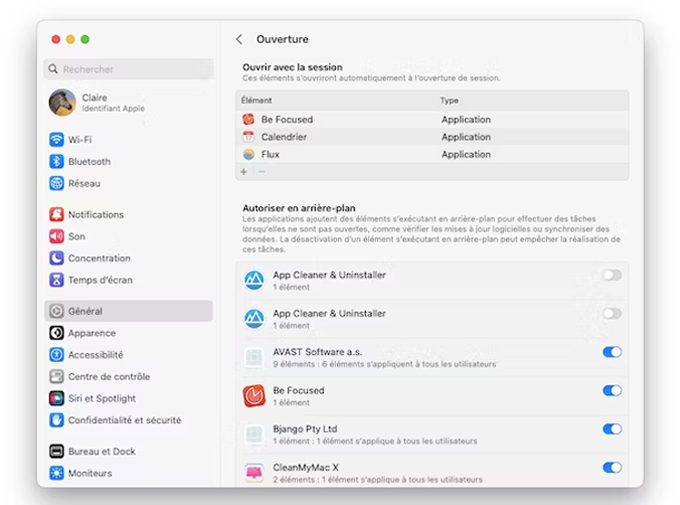This screenshot has width=680, height=505.
Task: Go back using the chevron arrow
Action: (239, 40)
